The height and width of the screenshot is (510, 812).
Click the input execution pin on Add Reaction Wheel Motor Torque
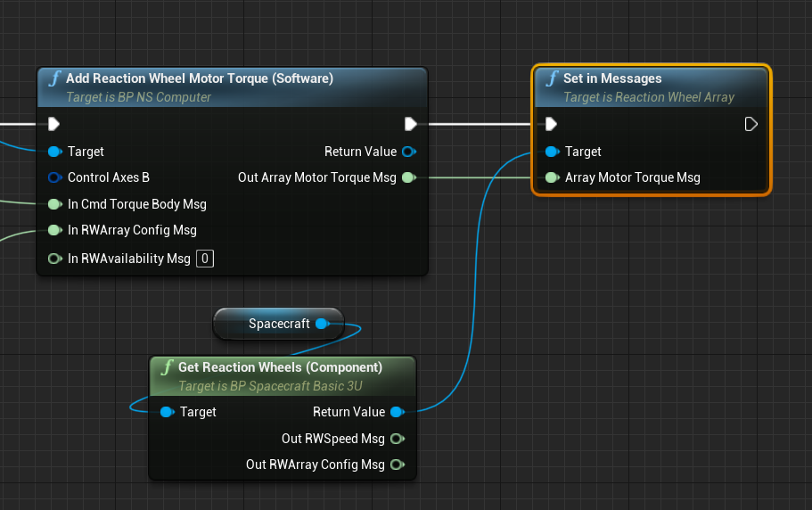coord(54,124)
